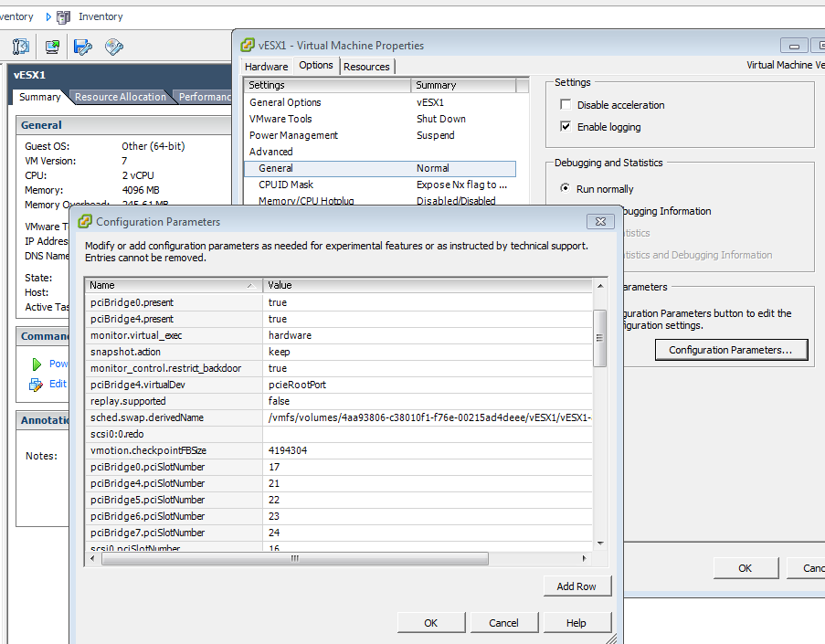Select the monitor.virtual_exec row
The height and width of the screenshot is (644, 825).
(x=339, y=335)
